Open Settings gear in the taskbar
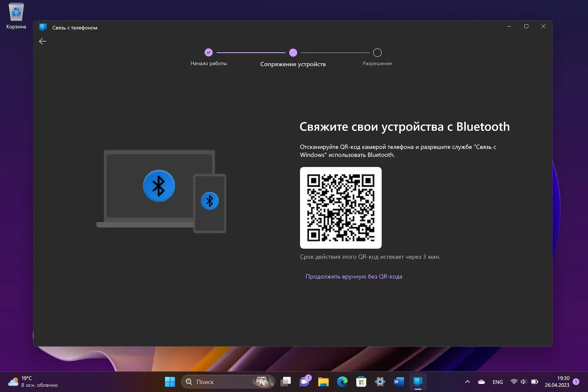The height and width of the screenshot is (392, 588). [x=380, y=381]
